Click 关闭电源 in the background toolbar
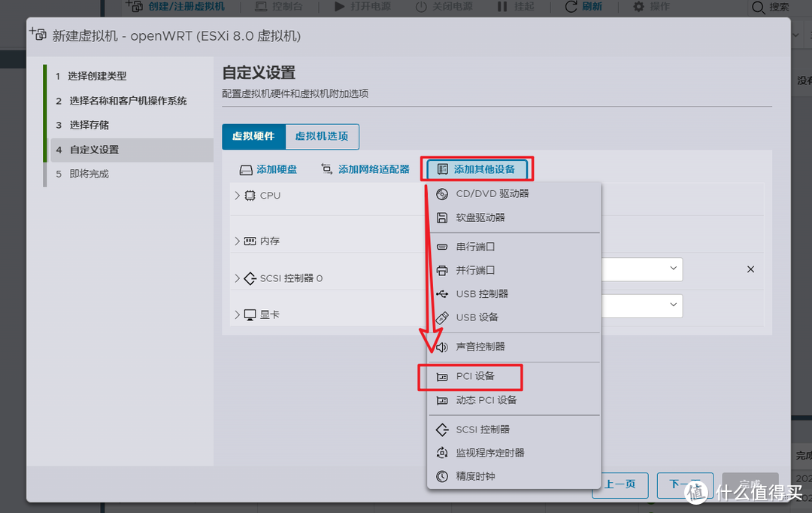This screenshot has height=513, width=812. (x=444, y=7)
